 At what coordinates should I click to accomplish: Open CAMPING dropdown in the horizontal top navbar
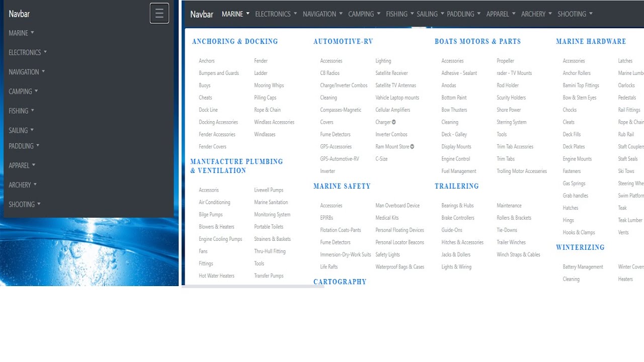click(364, 14)
